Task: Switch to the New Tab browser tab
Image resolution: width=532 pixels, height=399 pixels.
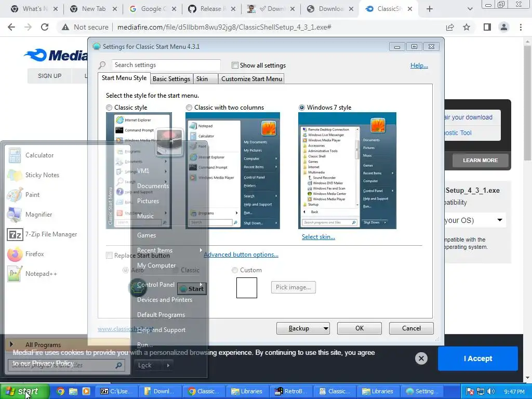Action: pos(94,9)
